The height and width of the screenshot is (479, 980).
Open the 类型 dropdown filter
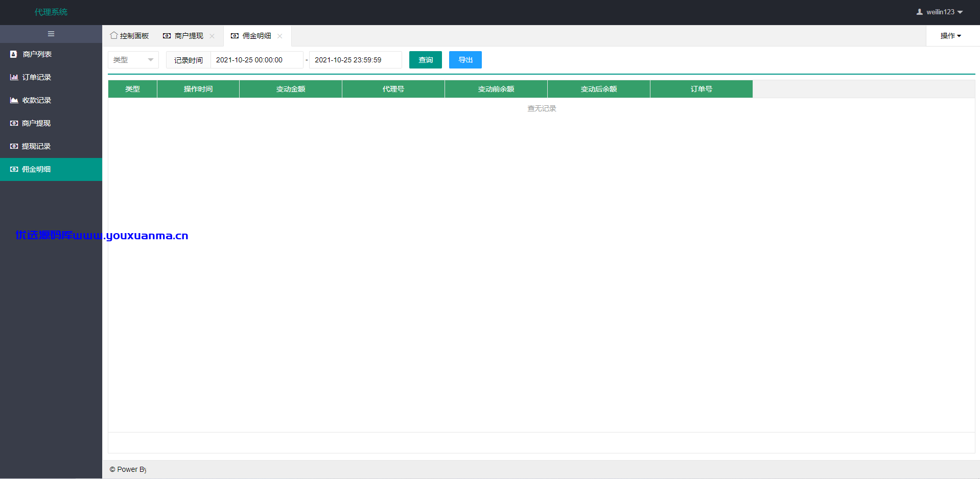[x=133, y=60]
